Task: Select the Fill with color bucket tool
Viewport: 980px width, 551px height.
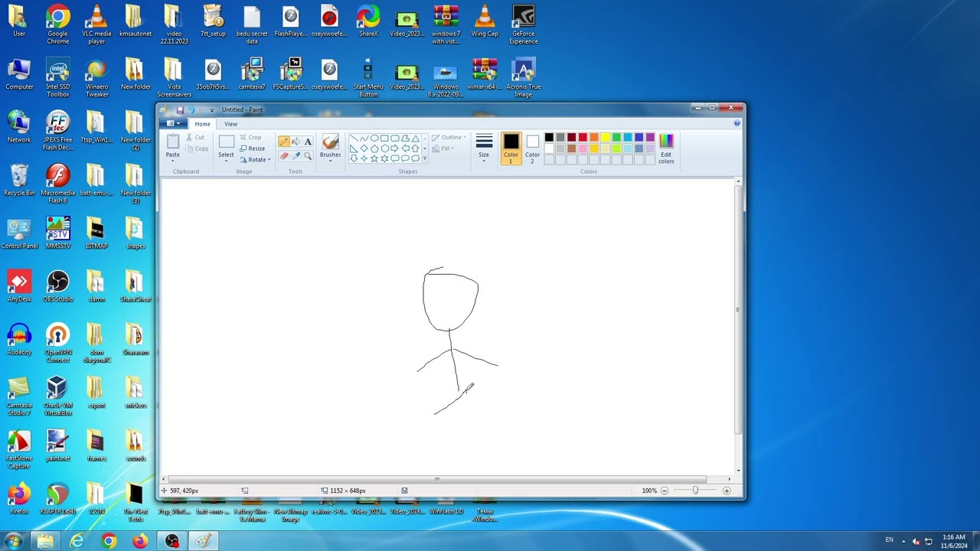Action: click(x=296, y=142)
